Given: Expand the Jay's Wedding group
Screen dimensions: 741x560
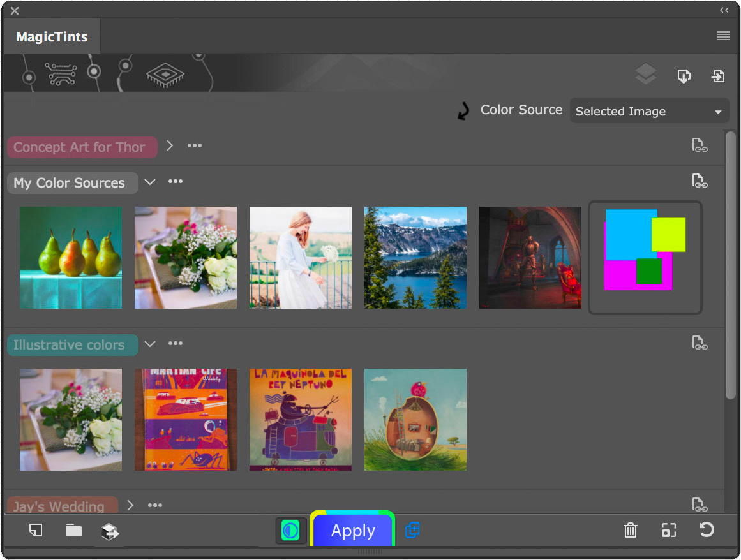Looking at the screenshot, I should [130, 505].
